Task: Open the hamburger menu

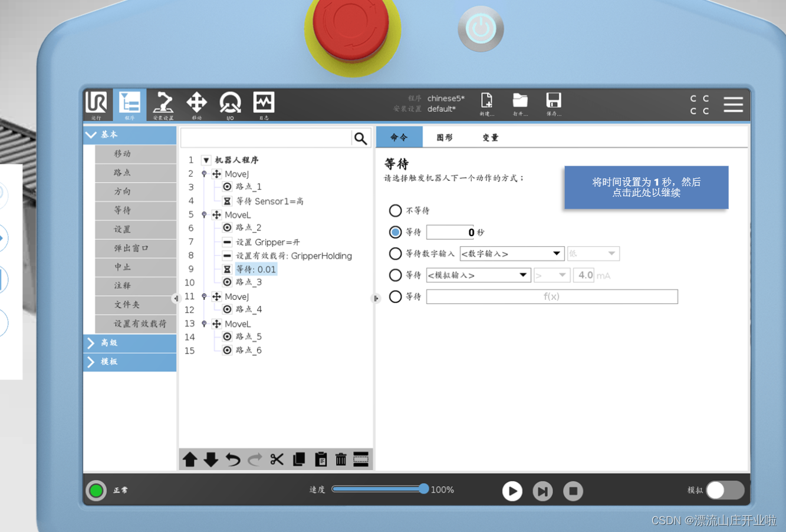Action: point(733,104)
